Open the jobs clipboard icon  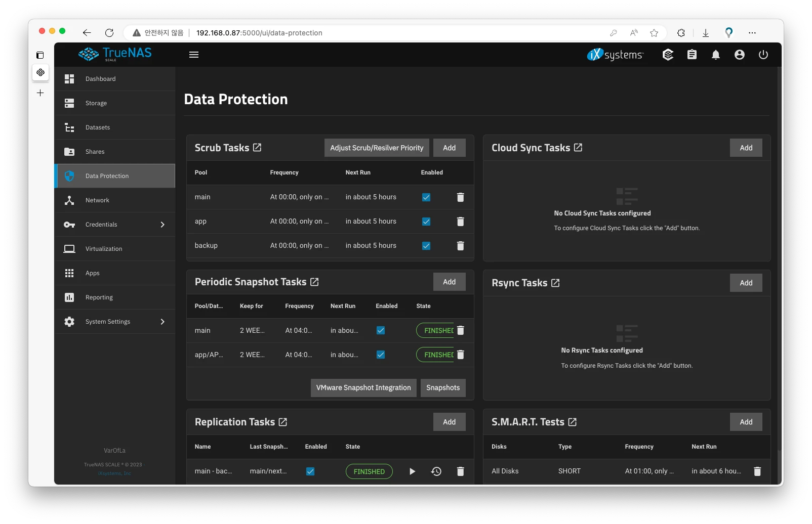coord(692,55)
